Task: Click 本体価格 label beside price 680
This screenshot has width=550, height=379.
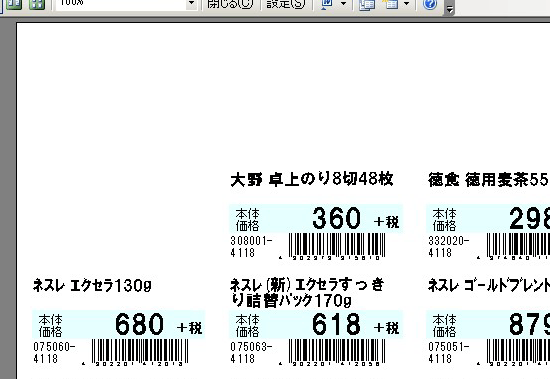Action: 51,325
